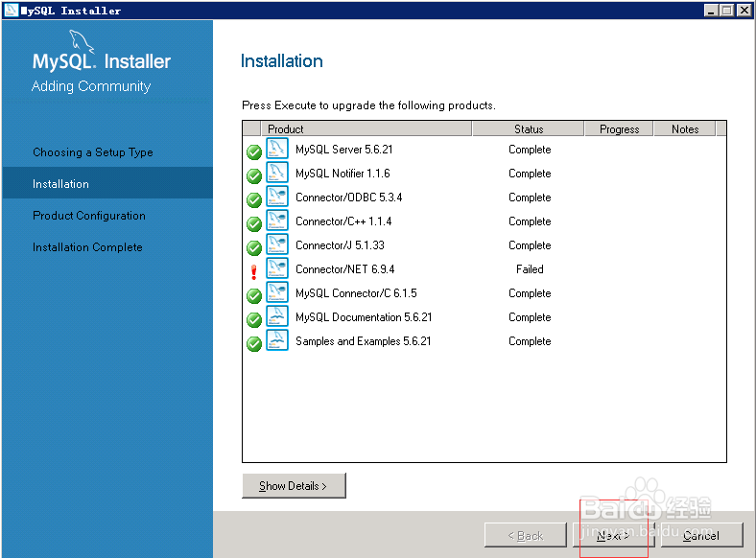Click Complete status of MySQL Documentation 5.6.21
The width and height of the screenshot is (756, 558).
[x=530, y=317]
